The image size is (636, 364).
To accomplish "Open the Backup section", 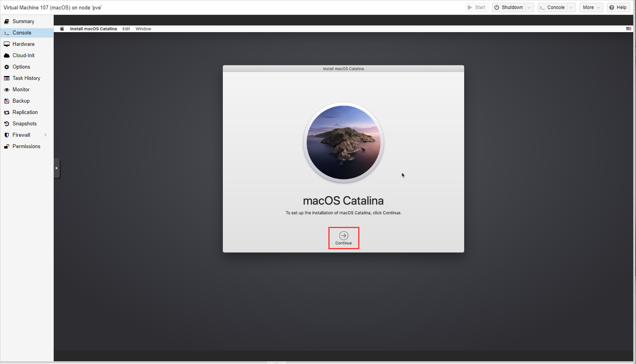I will pos(21,101).
